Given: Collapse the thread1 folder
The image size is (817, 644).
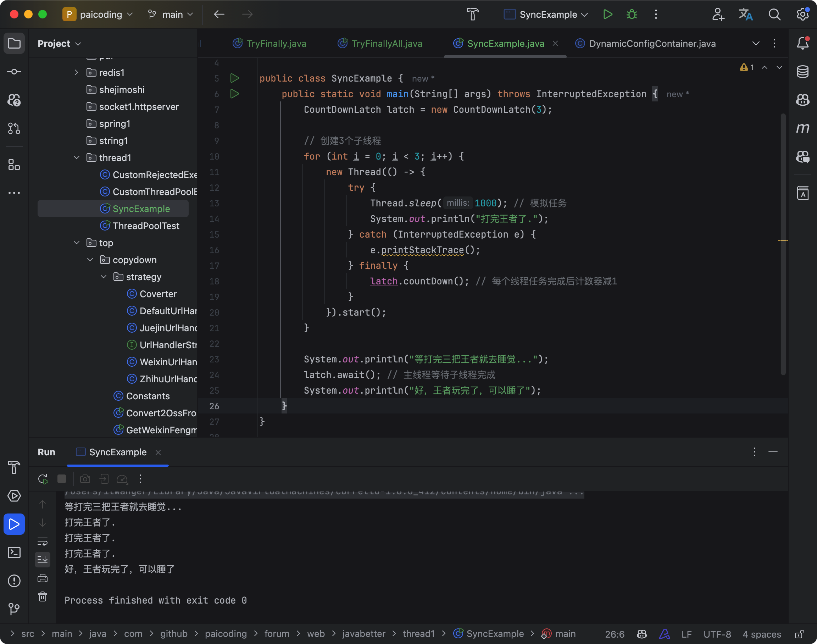Looking at the screenshot, I should pos(77,157).
